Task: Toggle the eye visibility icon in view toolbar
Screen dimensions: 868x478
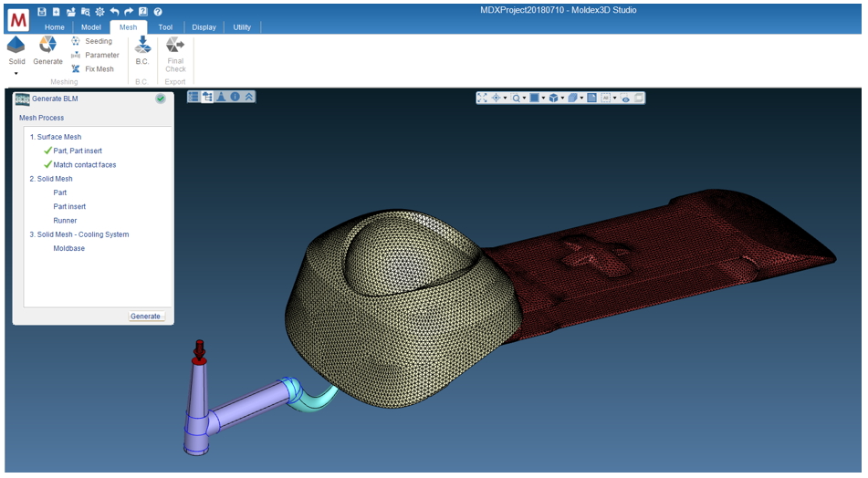Action: click(626, 98)
